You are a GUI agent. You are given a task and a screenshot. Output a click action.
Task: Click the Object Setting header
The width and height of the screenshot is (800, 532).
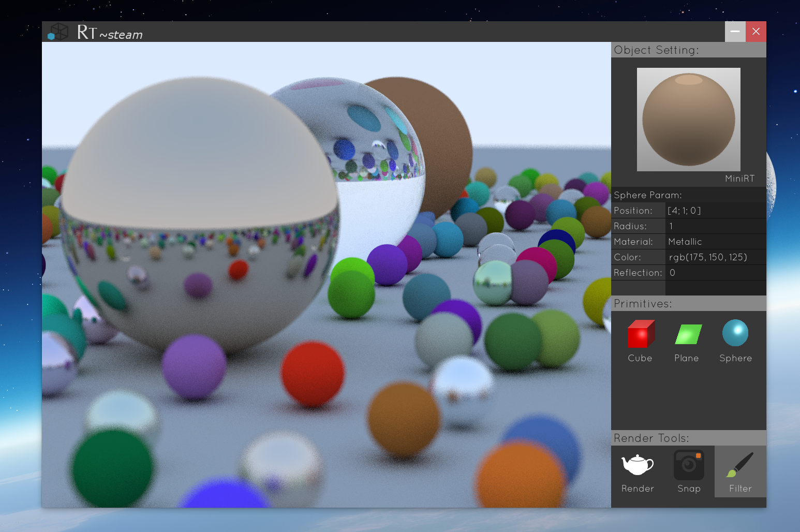(x=689, y=50)
